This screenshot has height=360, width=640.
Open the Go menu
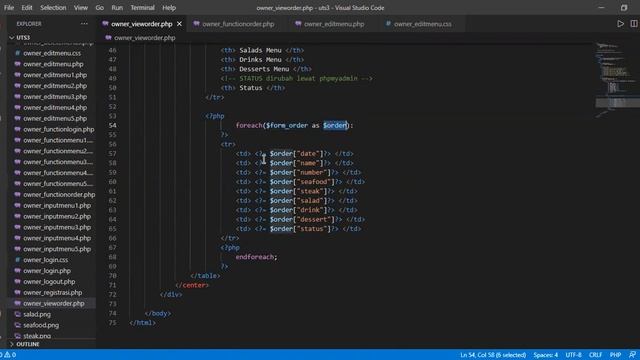pyautogui.click(x=100, y=8)
